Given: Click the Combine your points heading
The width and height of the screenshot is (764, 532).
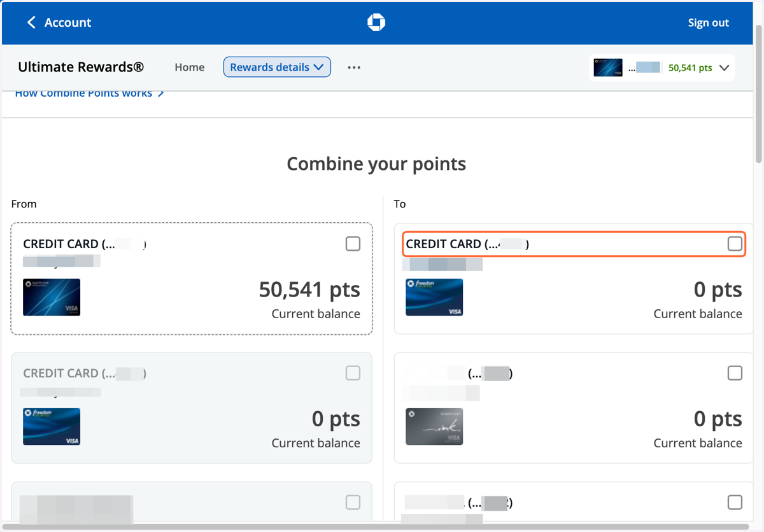Looking at the screenshot, I should click(376, 164).
